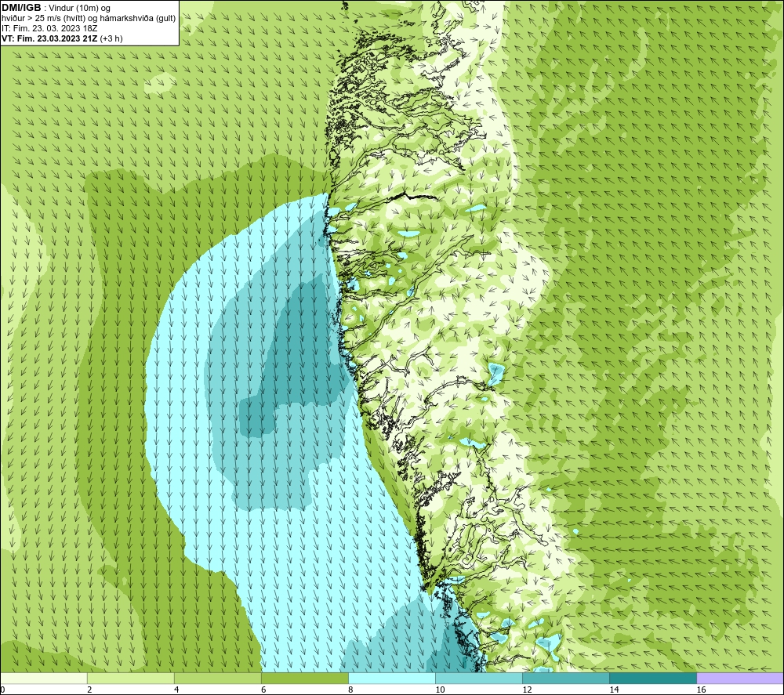784x695 pixels.
Task: Click the scale label "12"
Action: [527, 690]
